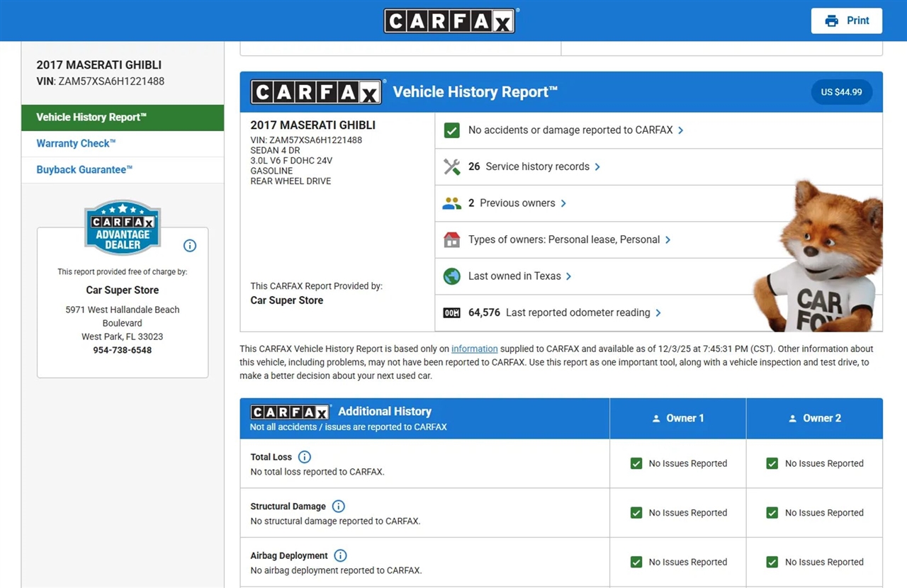Image resolution: width=907 pixels, height=588 pixels.
Task: Click Owner 1 Total Loss checkmark
Action: tap(636, 463)
